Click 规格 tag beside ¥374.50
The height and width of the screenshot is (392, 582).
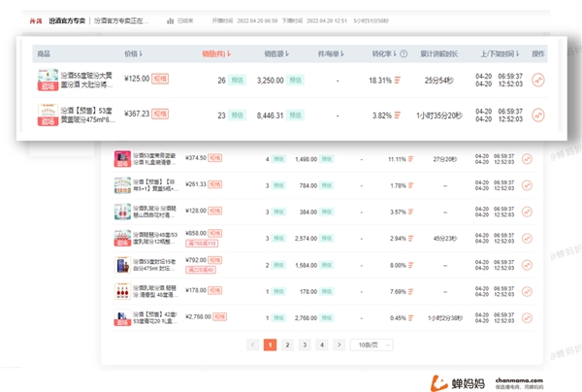(x=215, y=158)
